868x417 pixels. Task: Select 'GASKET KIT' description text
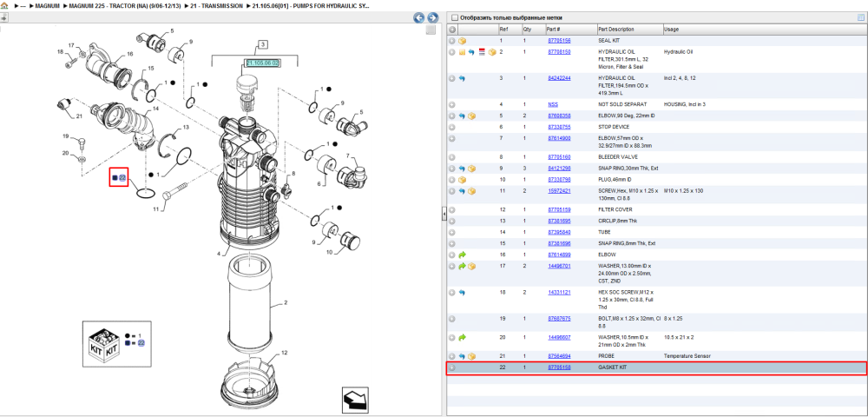pos(612,367)
